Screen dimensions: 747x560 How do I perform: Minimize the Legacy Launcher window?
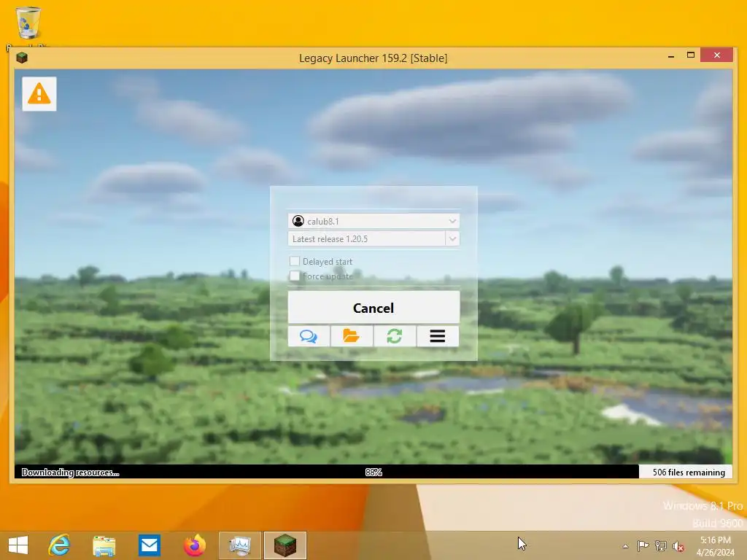coord(671,55)
